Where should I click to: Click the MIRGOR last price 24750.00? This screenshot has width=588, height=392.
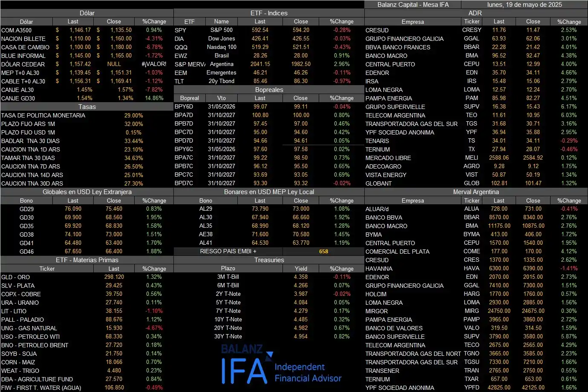click(x=499, y=311)
